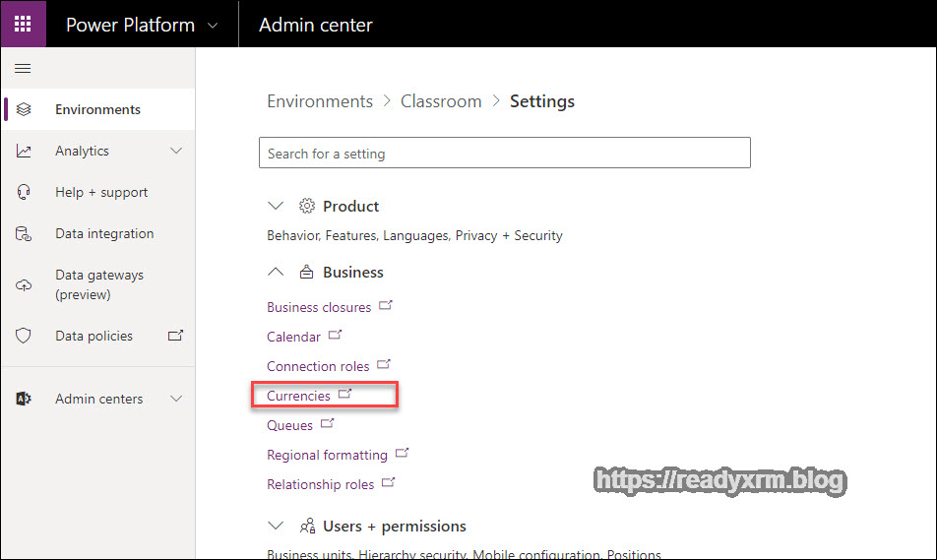The width and height of the screenshot is (937, 560).
Task: Open the Classroom breadcrumb link
Action: [441, 101]
